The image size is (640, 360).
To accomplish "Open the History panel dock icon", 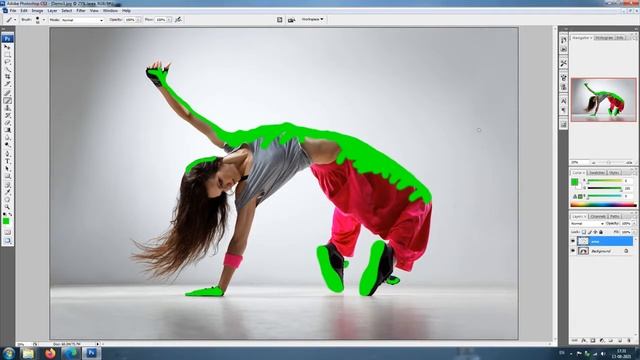I will (x=563, y=40).
